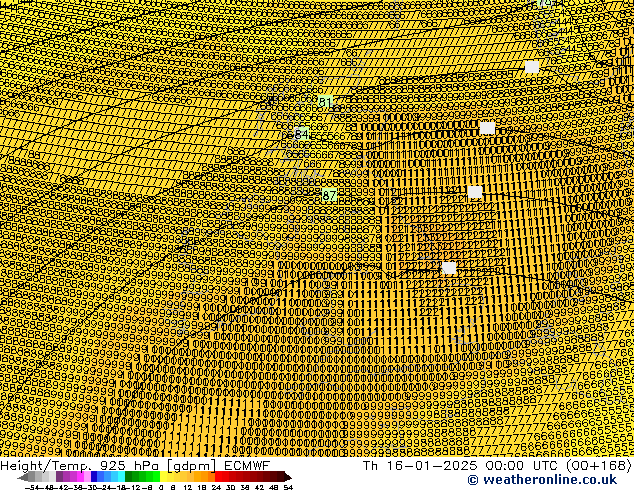Click the highlighted contour label 87
The height and width of the screenshot is (490, 634).
(330, 196)
